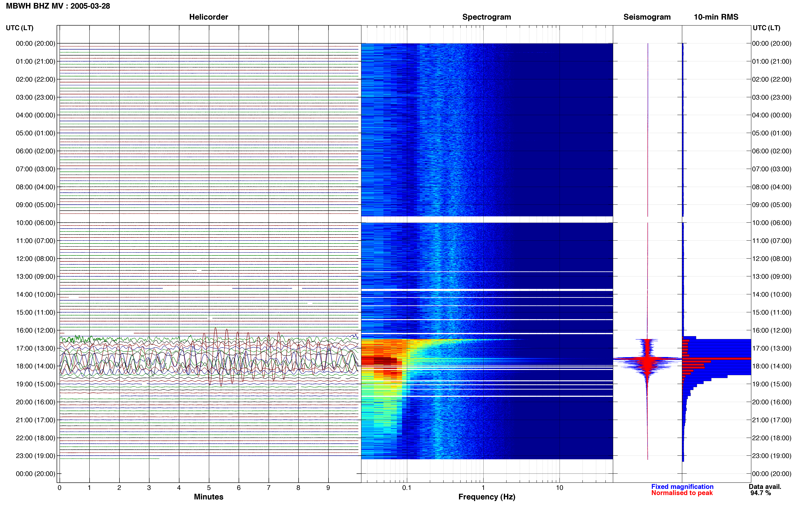Click the 0.1 Hz frequency tick label
812x508 pixels.
coord(407,487)
